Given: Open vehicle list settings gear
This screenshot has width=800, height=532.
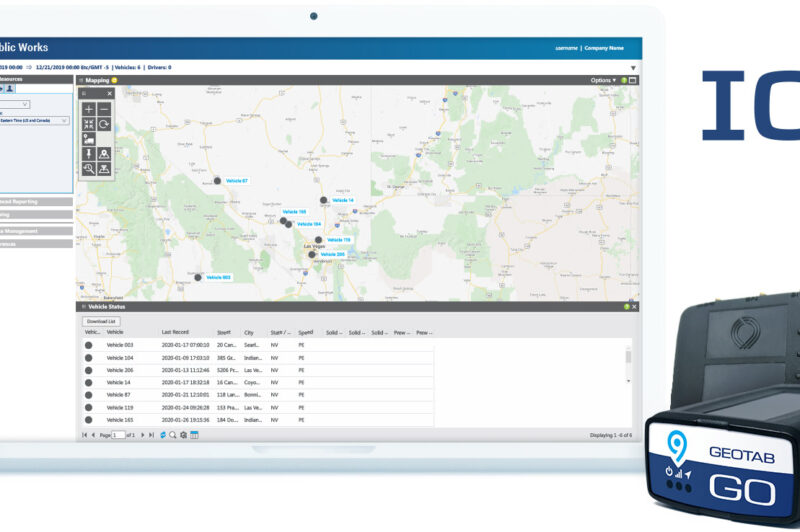Looking at the screenshot, I should click(184, 435).
